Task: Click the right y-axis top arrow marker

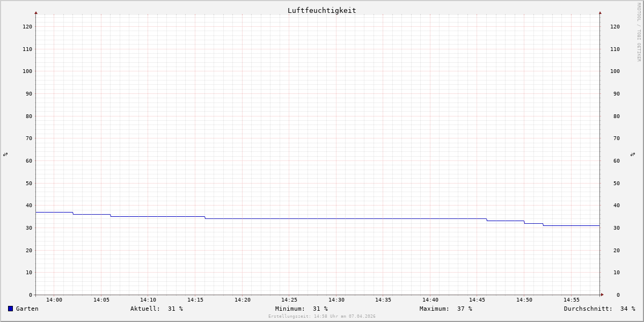Action: pos(600,12)
